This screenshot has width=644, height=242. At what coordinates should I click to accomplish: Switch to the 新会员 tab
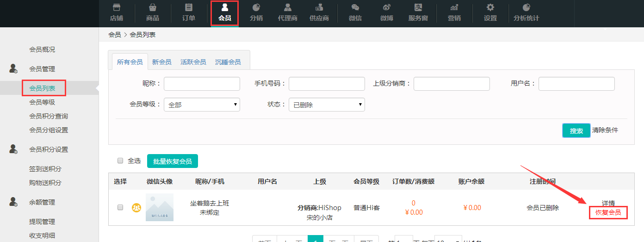(161, 62)
